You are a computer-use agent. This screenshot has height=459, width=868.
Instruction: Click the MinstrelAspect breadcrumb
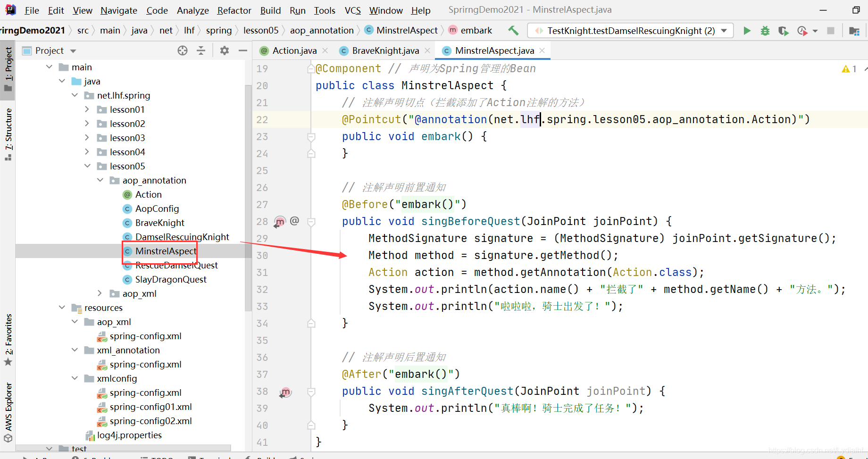(x=401, y=31)
